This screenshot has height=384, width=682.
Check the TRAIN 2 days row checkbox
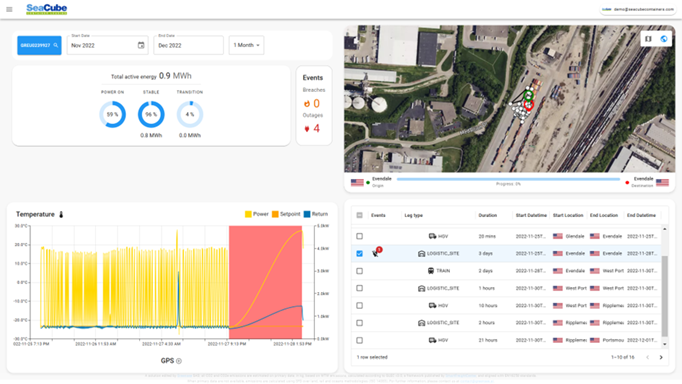coord(359,271)
